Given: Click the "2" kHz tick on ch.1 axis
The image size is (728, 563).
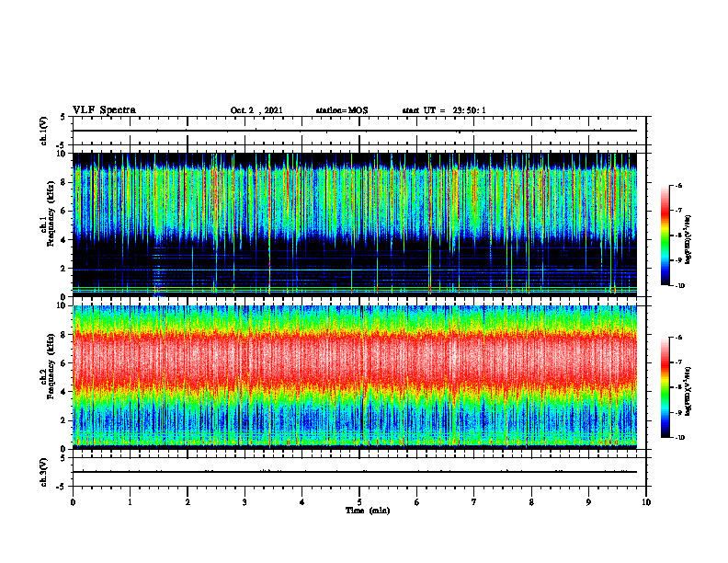Looking at the screenshot, I should [x=63, y=269].
